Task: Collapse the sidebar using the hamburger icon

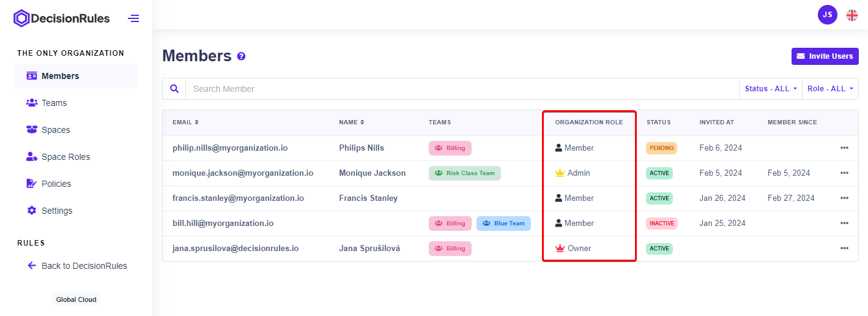Action: point(133,18)
